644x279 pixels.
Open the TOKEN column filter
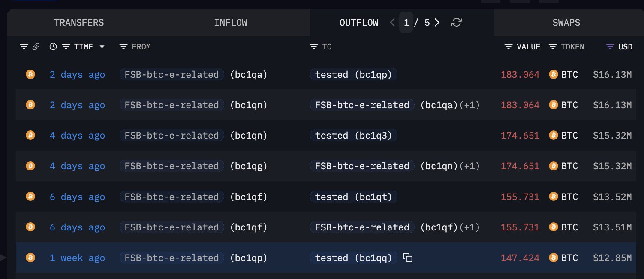553,47
